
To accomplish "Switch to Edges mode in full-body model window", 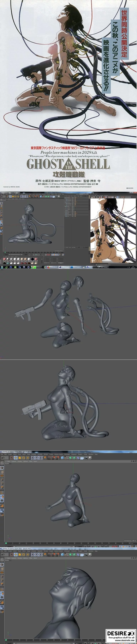I will [2, 484].
